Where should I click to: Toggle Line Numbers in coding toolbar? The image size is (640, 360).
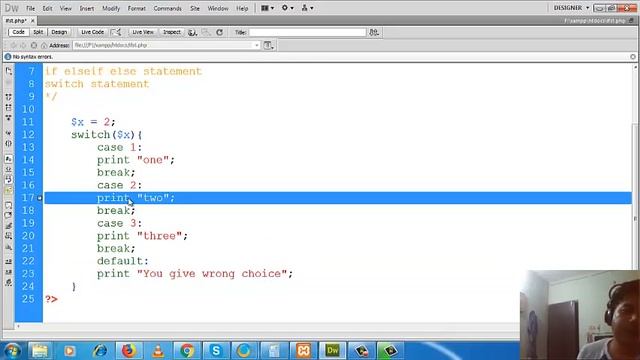pyautogui.click(x=9, y=159)
